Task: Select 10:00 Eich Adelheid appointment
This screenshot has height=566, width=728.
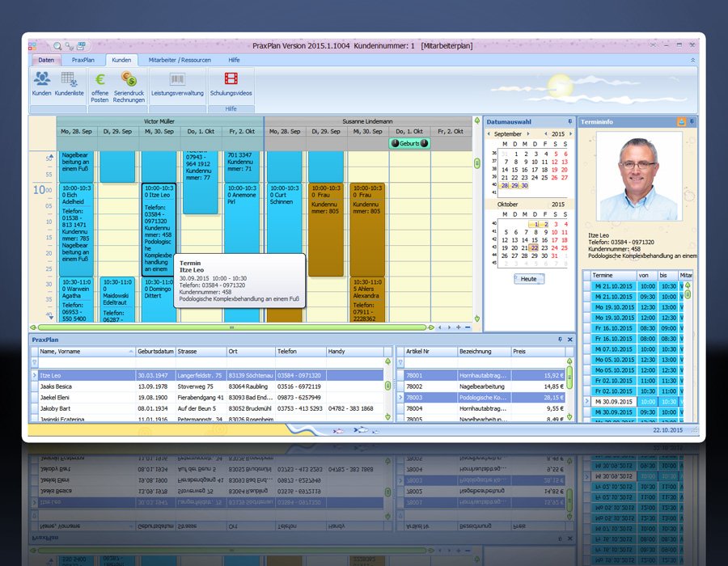Action: (x=76, y=230)
